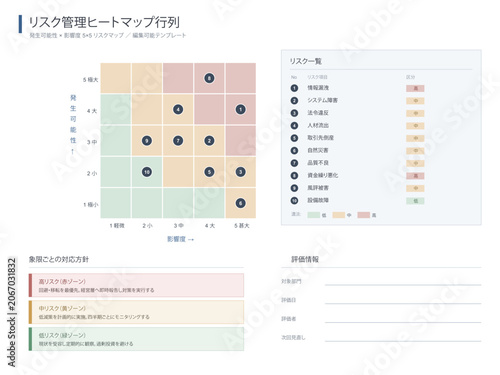Click the red 高 tag in 資金繰り悪化 row
The image size is (500, 375).
click(x=415, y=176)
